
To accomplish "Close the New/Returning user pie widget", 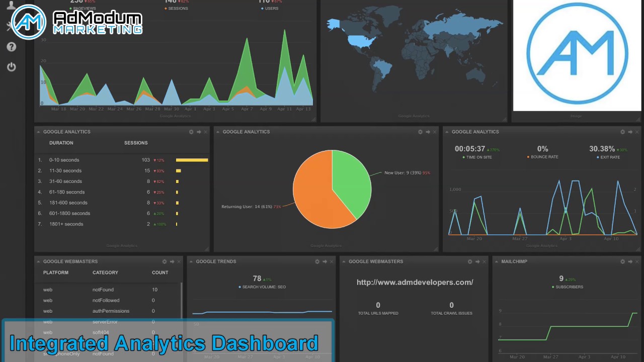I will click(x=434, y=132).
